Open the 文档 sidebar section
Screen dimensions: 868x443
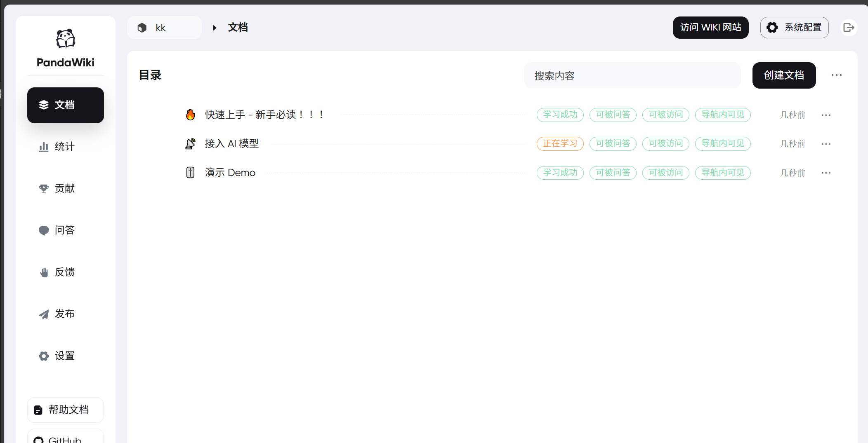point(66,105)
